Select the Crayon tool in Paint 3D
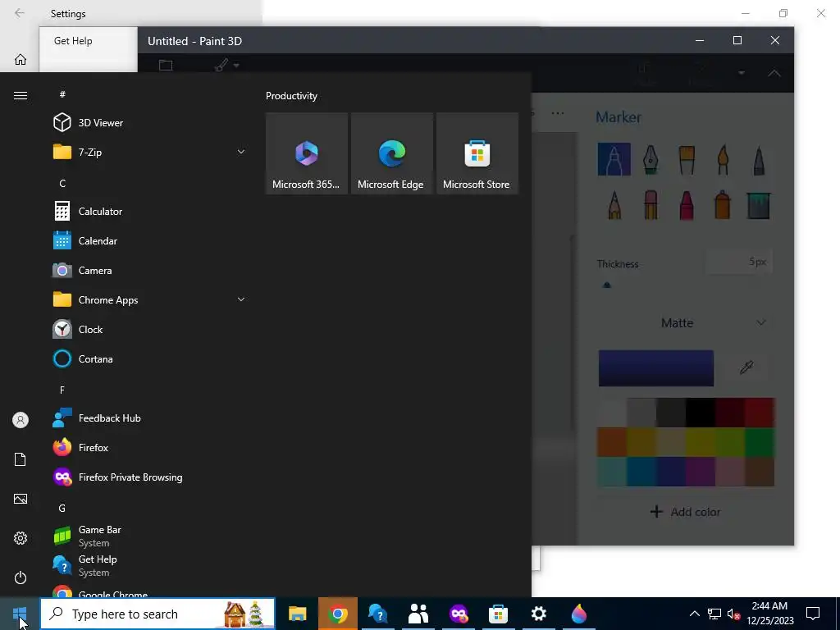The width and height of the screenshot is (840, 630). (687, 204)
